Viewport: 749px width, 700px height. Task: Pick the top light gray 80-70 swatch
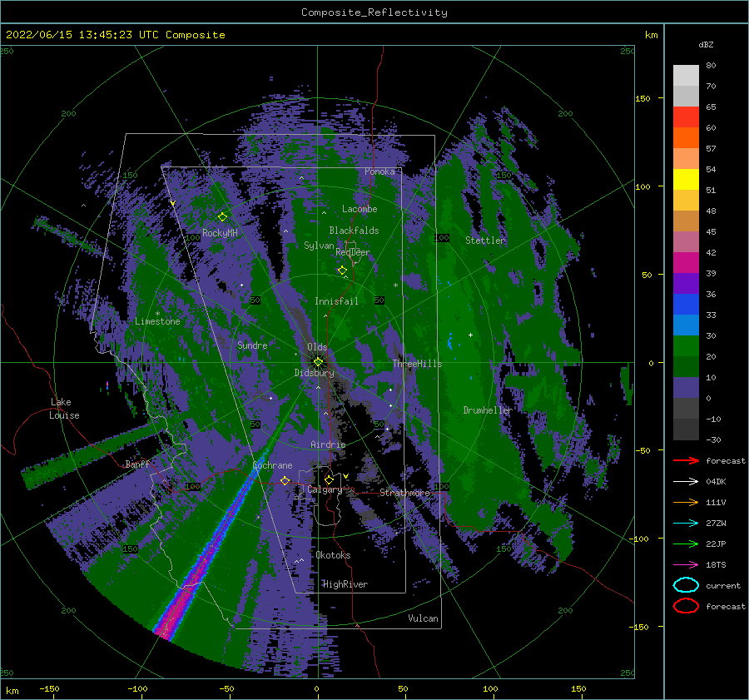point(686,76)
